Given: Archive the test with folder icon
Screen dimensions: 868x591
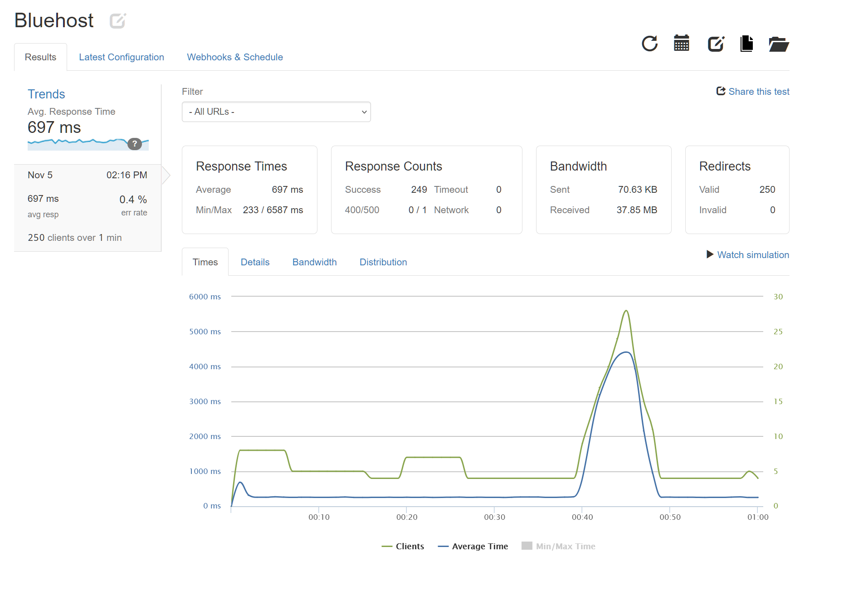Looking at the screenshot, I should 778,44.
